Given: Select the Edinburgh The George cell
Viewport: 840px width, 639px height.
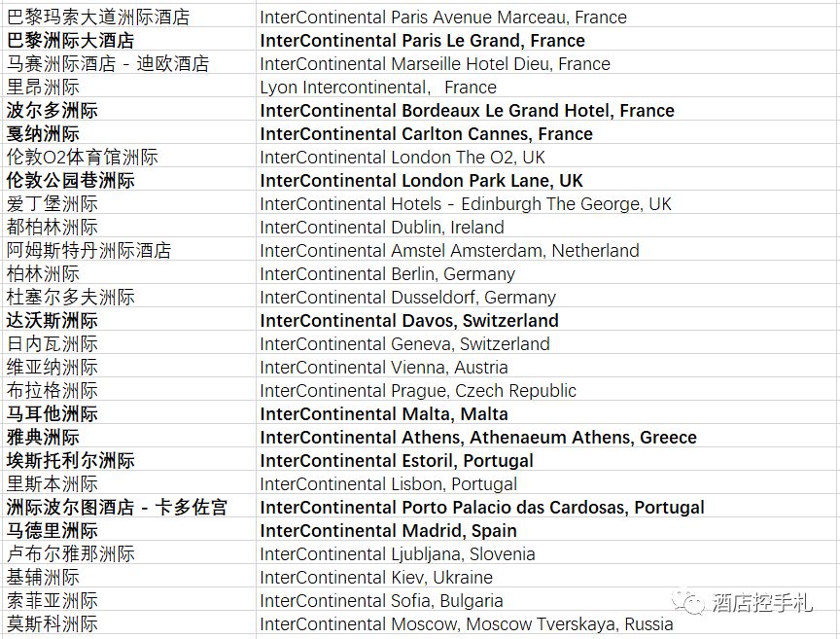Looking at the screenshot, I should 466,204.
